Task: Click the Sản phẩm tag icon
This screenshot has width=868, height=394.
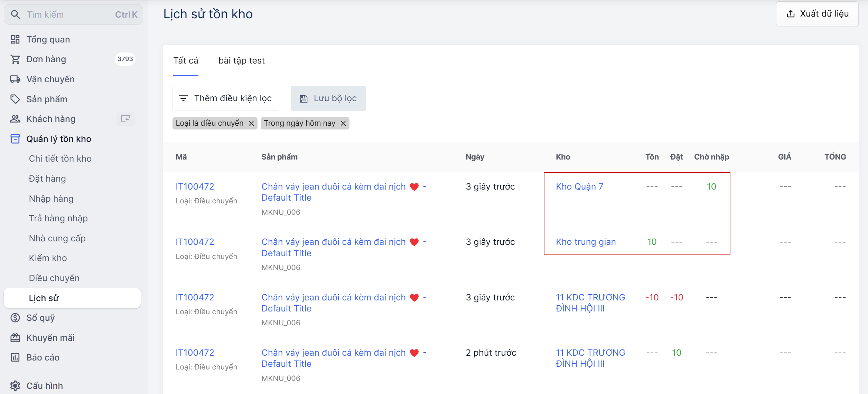Action: 15,99
